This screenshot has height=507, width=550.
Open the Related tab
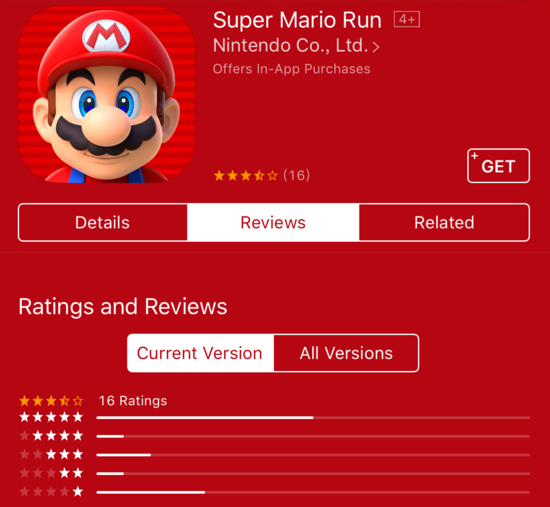point(444,222)
